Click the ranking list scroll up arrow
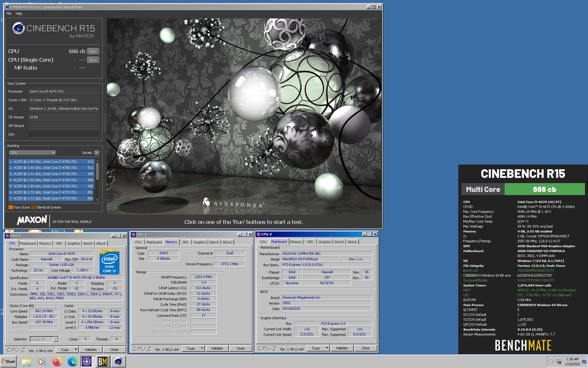The image size is (588, 368). click(x=97, y=161)
